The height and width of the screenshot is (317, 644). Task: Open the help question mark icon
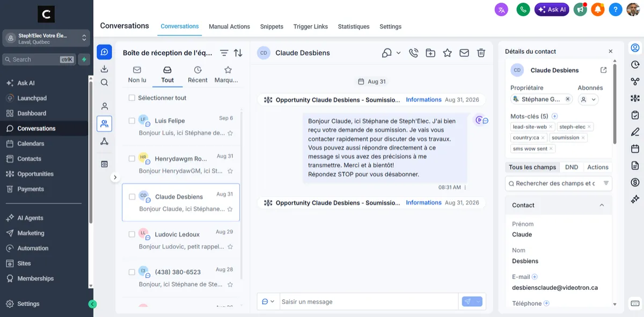[616, 9]
